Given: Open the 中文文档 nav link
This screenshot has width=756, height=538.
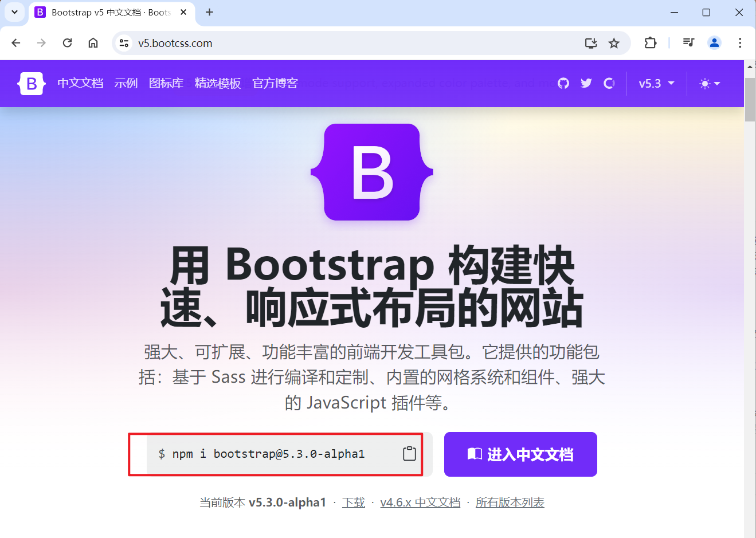Looking at the screenshot, I should tap(80, 84).
